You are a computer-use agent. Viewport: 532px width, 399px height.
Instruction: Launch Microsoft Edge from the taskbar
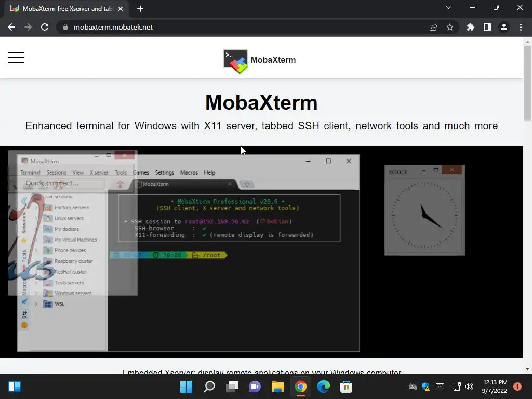point(323,387)
